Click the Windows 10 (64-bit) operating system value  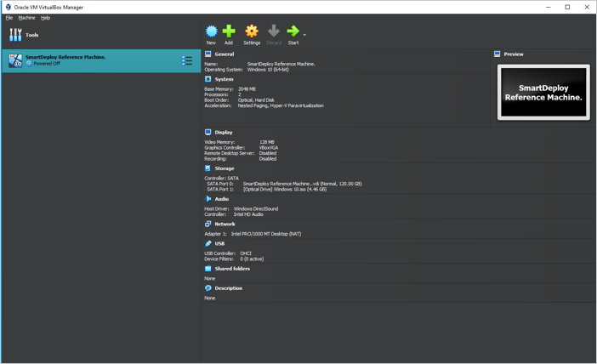(x=268, y=70)
